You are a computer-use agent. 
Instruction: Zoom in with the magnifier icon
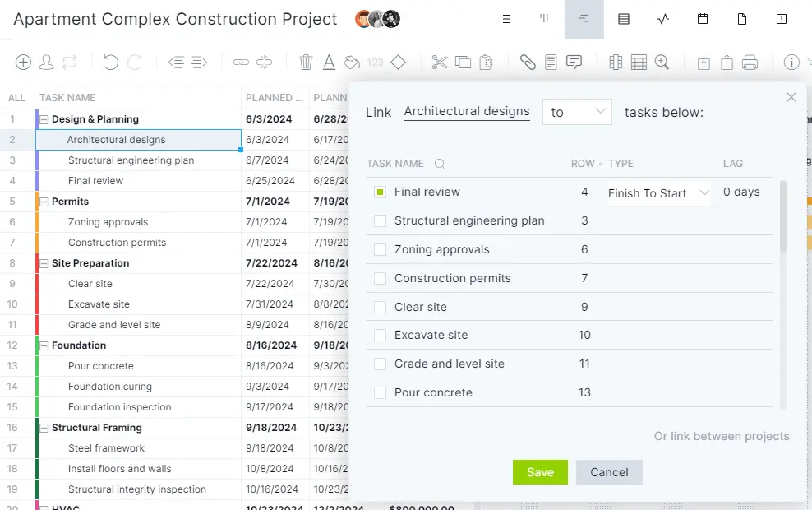662,63
